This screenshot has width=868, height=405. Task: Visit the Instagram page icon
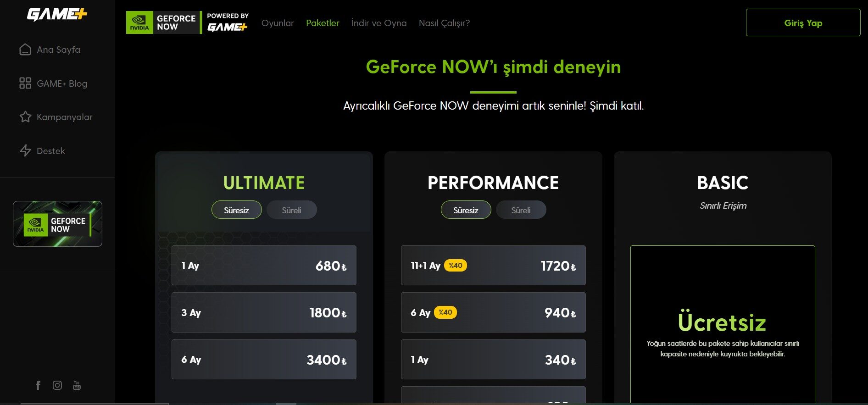[x=57, y=385]
